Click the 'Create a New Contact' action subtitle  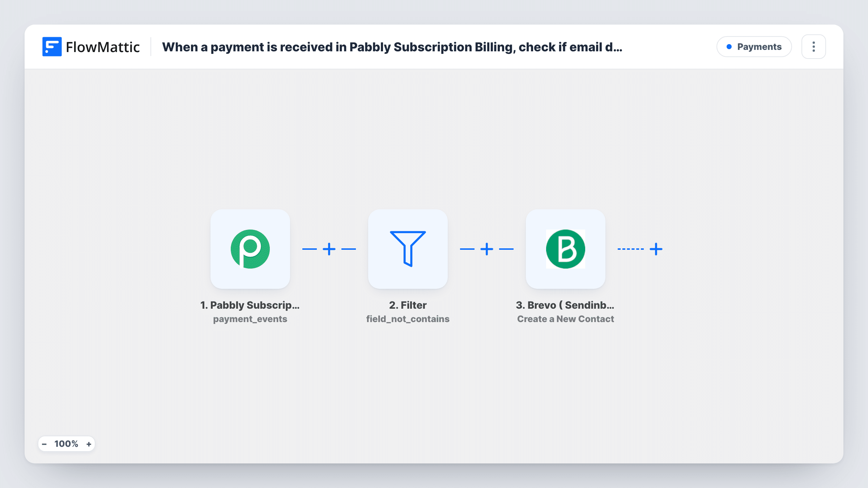point(566,319)
